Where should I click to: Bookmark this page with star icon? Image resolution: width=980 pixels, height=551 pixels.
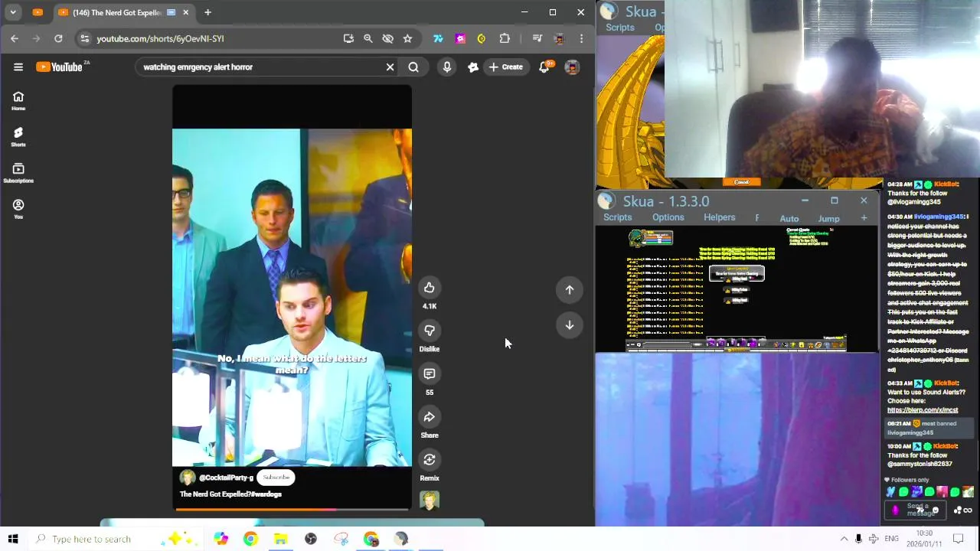(407, 38)
